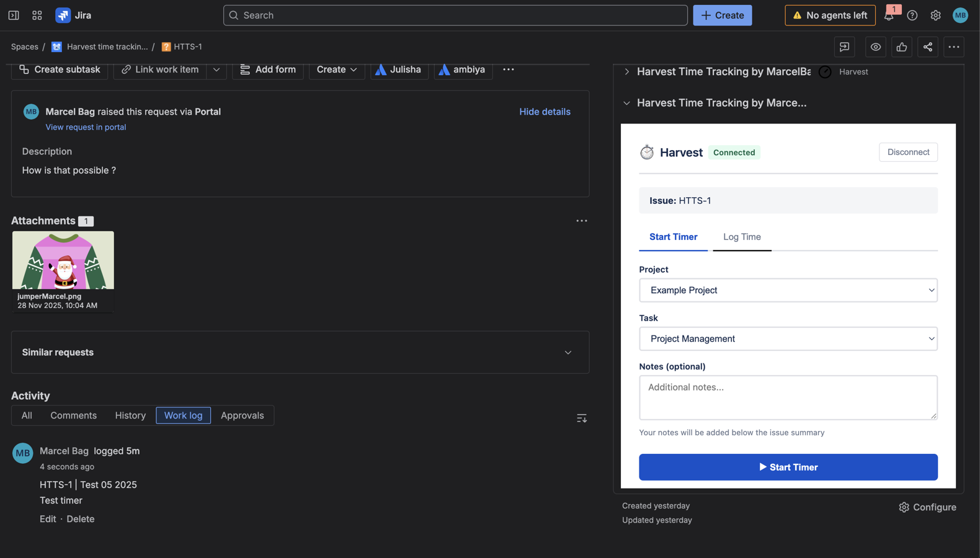Open toolbar overflow three-dot menu
This screenshot has width=980, height=558.
509,69
